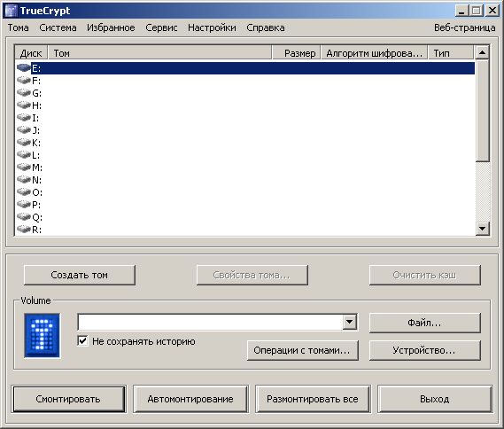Open the Тома menu
504x429 pixels.
18,27
